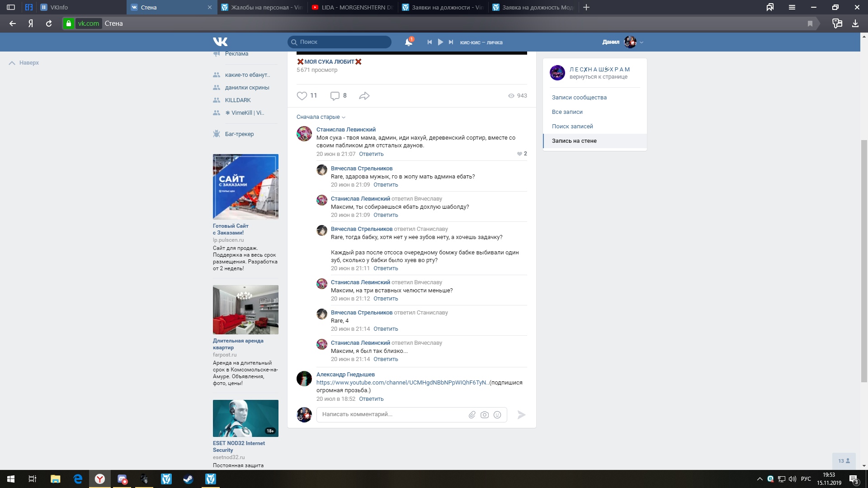This screenshot has height=488, width=868.
Task: Open File Explorer from taskbar
Action: pyautogui.click(x=55, y=479)
